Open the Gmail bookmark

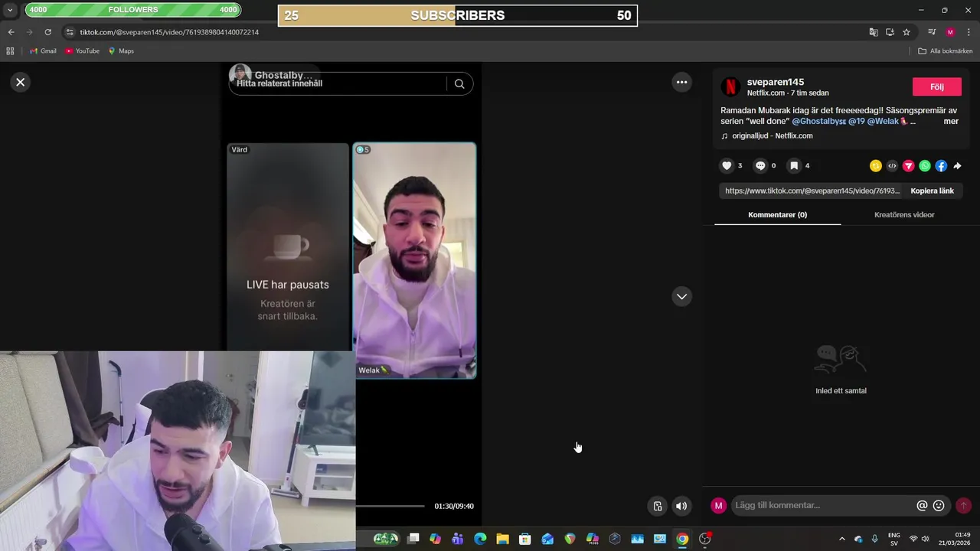pos(43,51)
